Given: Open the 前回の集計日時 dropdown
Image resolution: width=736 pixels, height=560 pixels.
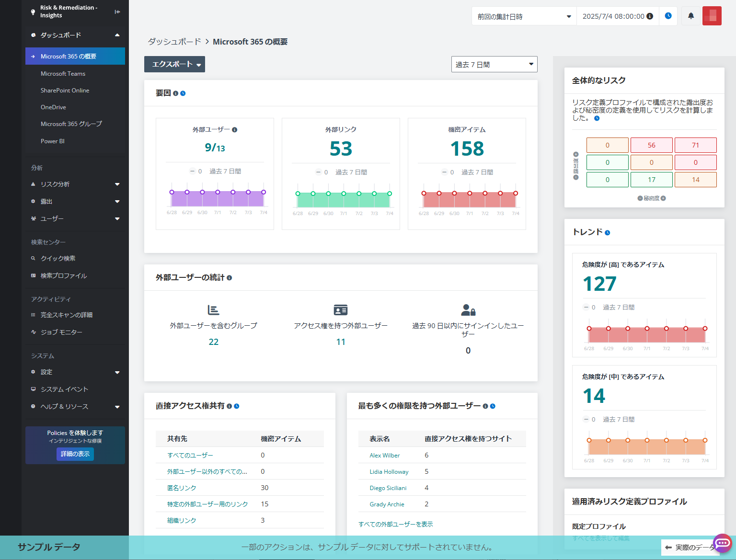Looking at the screenshot, I should point(524,16).
